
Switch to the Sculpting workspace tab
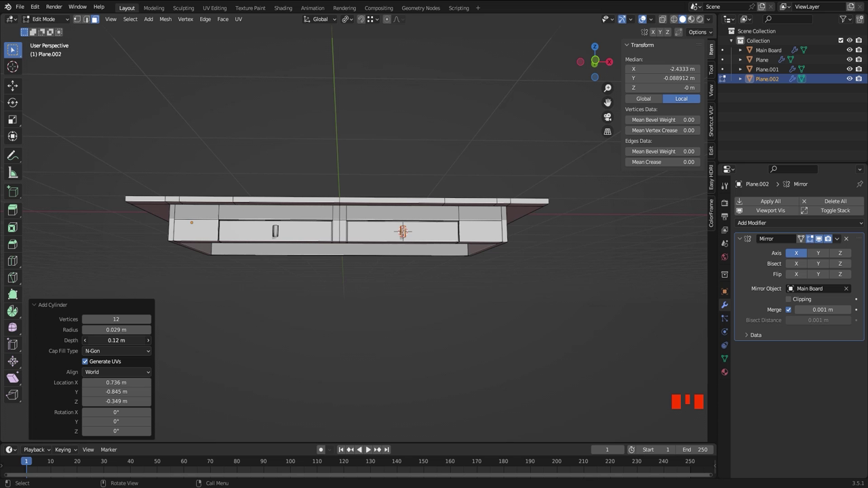click(x=183, y=8)
